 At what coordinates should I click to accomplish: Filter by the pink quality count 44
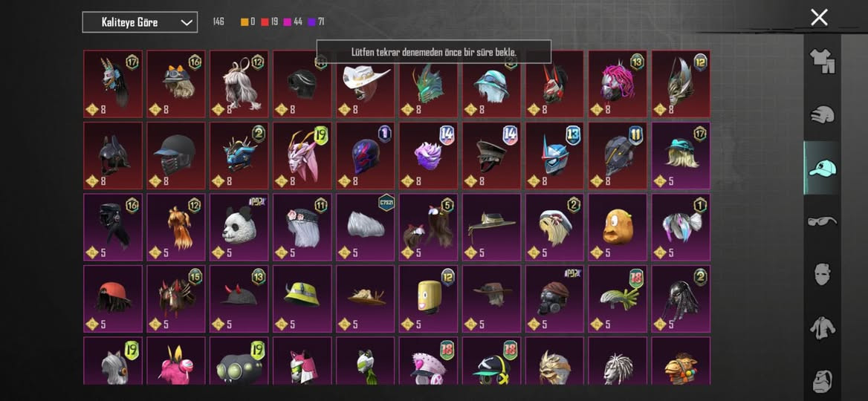pyautogui.click(x=293, y=22)
